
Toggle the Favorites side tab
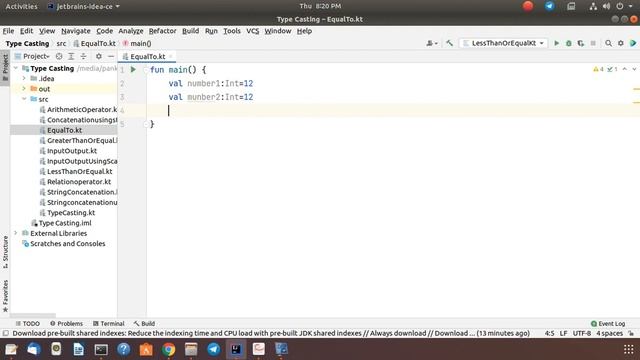pyautogui.click(x=5, y=296)
